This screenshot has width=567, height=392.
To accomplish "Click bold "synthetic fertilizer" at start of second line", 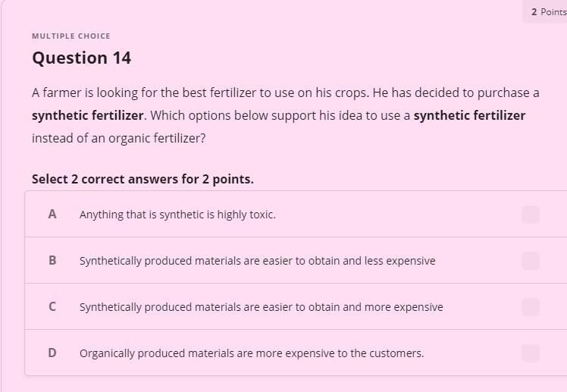I will click(x=87, y=116).
